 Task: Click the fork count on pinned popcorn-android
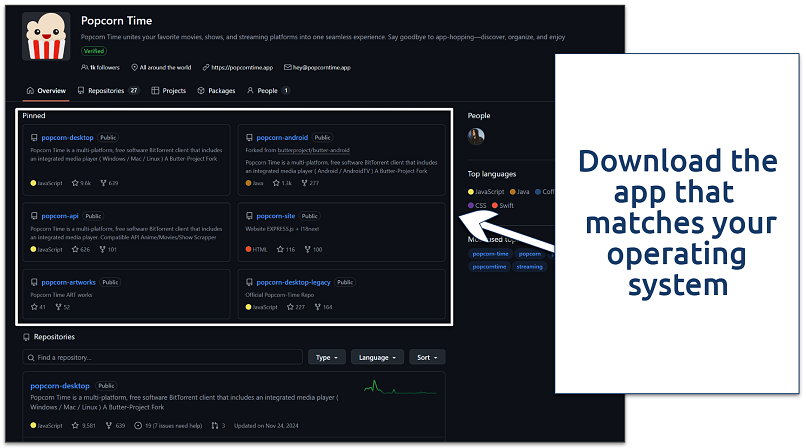311,183
